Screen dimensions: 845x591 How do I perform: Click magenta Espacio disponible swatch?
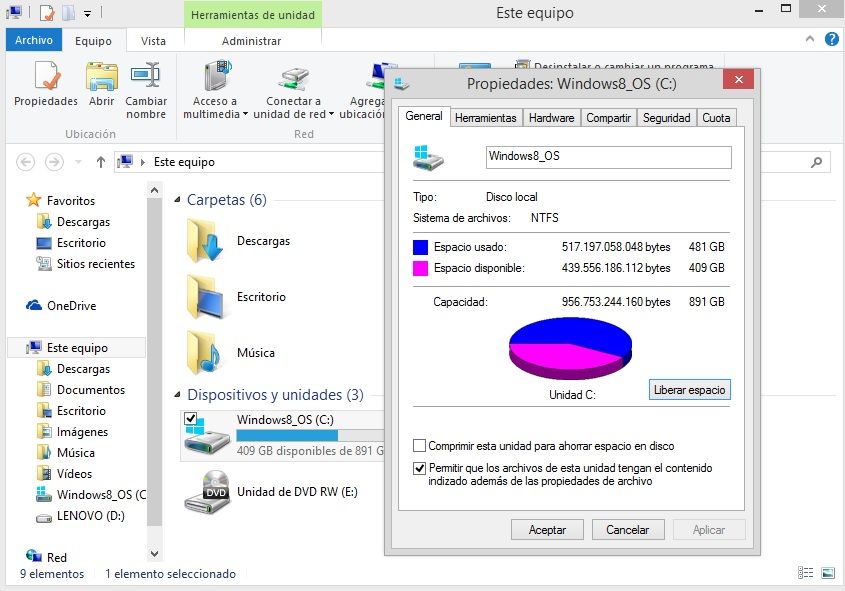pyautogui.click(x=420, y=268)
